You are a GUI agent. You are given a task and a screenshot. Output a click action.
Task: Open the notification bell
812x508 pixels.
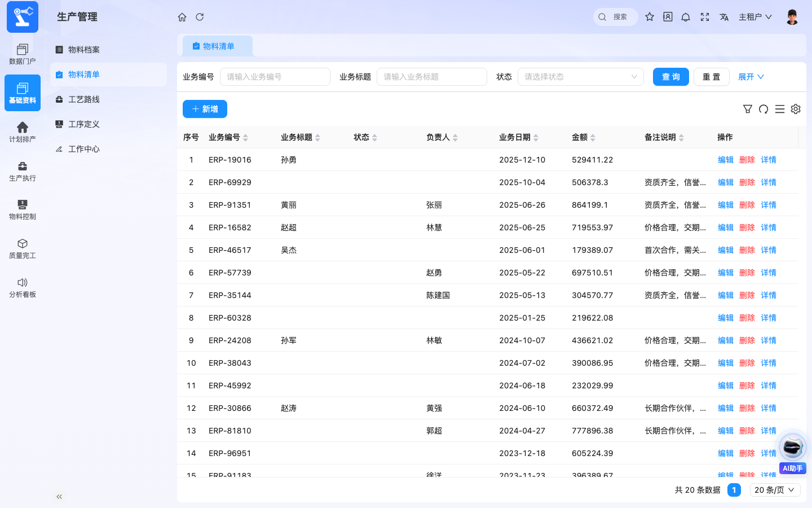click(x=686, y=17)
